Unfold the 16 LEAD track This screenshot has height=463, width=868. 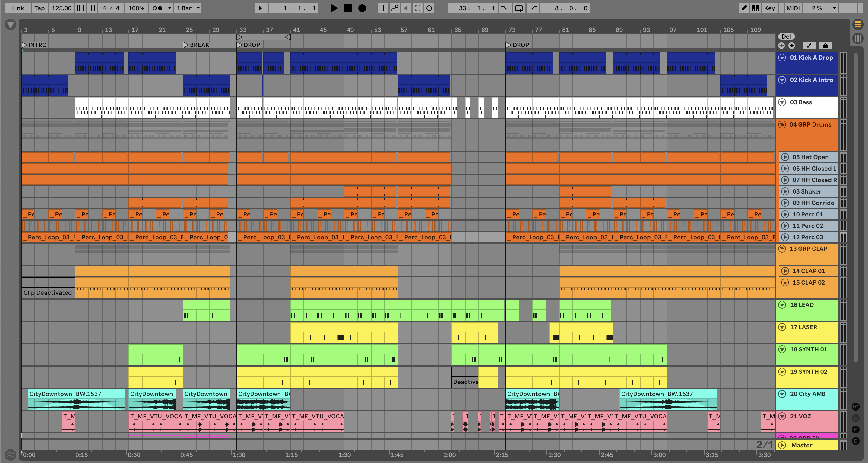click(x=782, y=305)
